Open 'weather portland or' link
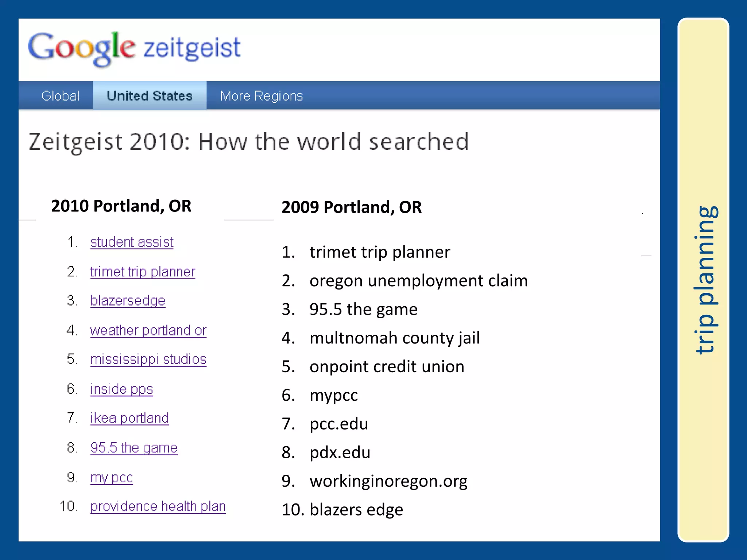 tap(148, 330)
